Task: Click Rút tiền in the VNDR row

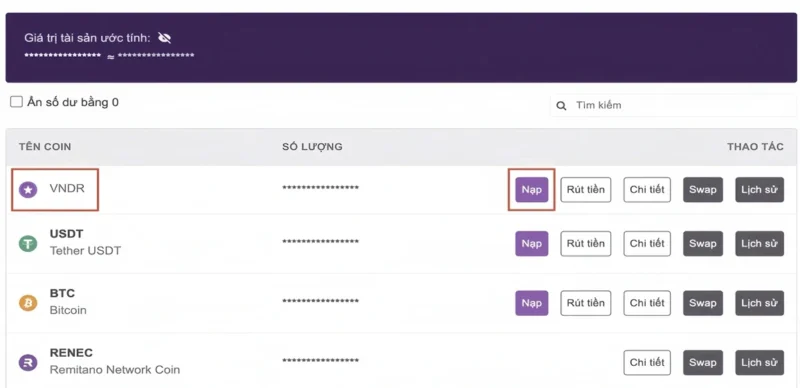Action: [586, 190]
